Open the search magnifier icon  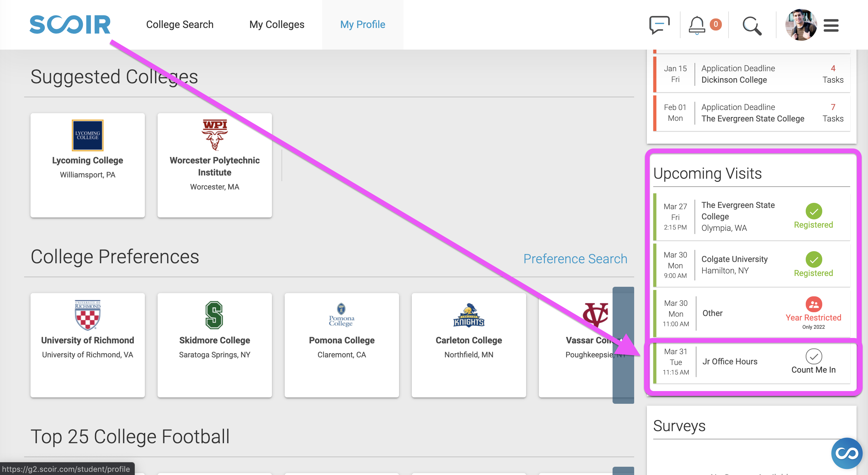[752, 26]
